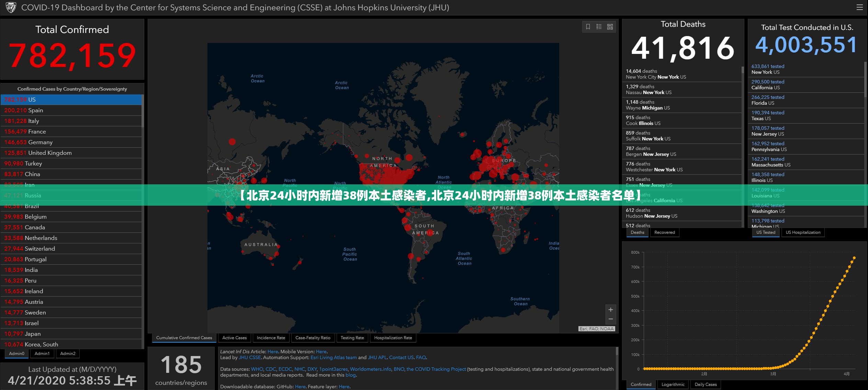868x390 pixels.
Task: Click Texas US tested entry
Action: click(806, 116)
